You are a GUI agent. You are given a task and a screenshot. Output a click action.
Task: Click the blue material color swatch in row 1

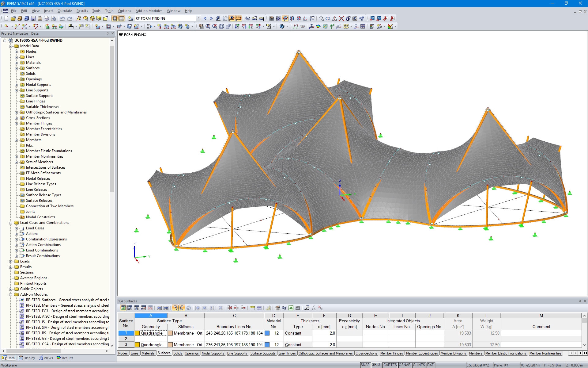tap(267, 333)
